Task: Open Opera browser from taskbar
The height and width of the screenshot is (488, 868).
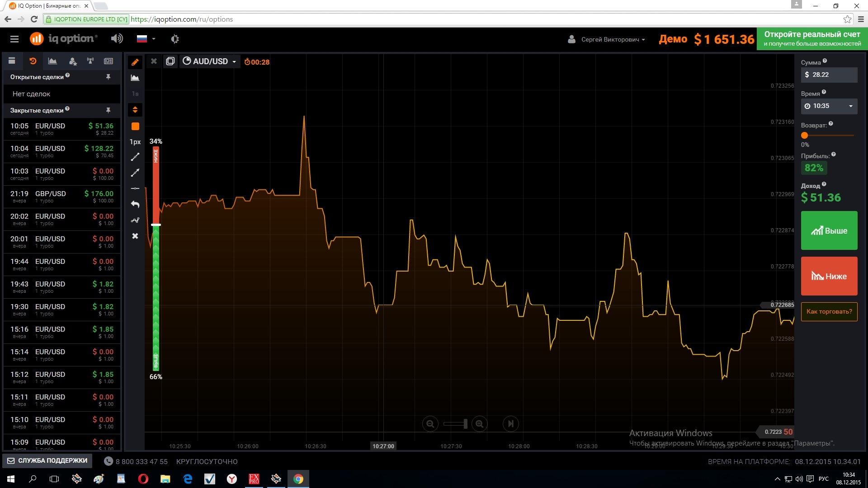Action: click(x=143, y=479)
